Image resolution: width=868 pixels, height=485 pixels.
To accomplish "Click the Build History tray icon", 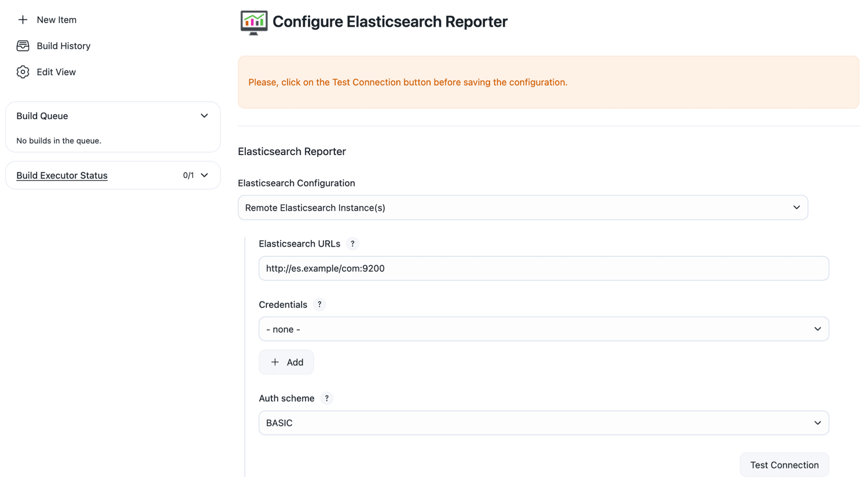I will pos(23,46).
